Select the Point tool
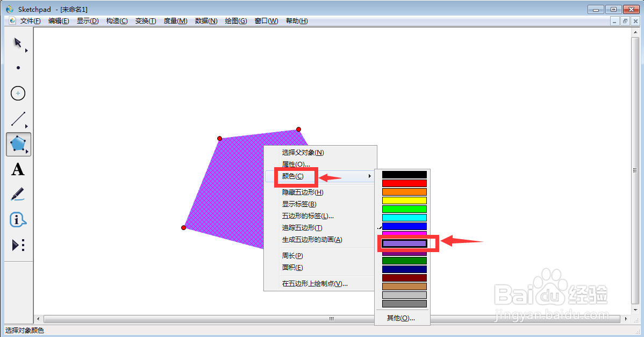 (18, 68)
